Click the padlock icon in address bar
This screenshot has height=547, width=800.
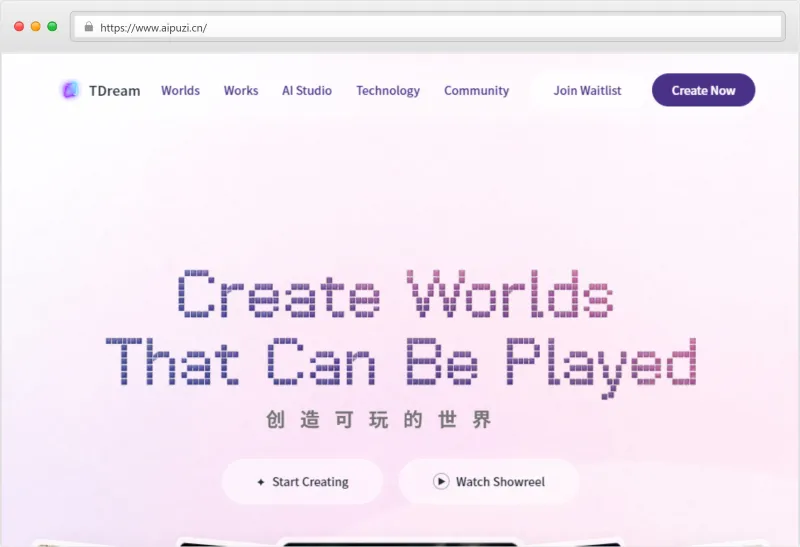[x=89, y=27]
